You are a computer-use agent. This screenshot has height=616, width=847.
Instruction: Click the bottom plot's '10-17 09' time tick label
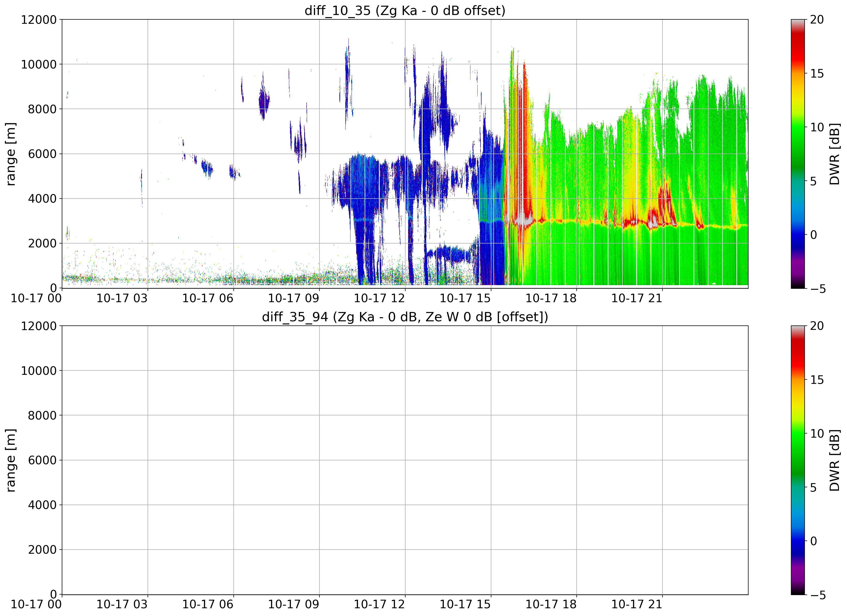coord(294,604)
